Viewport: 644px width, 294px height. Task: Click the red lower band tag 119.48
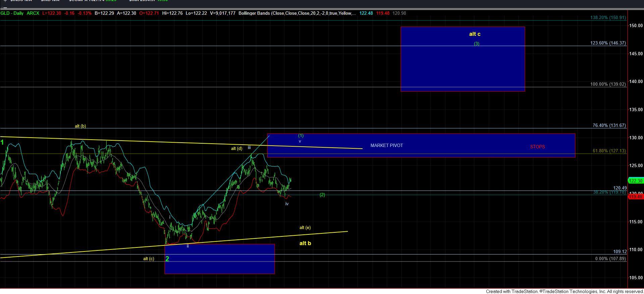(x=636, y=196)
